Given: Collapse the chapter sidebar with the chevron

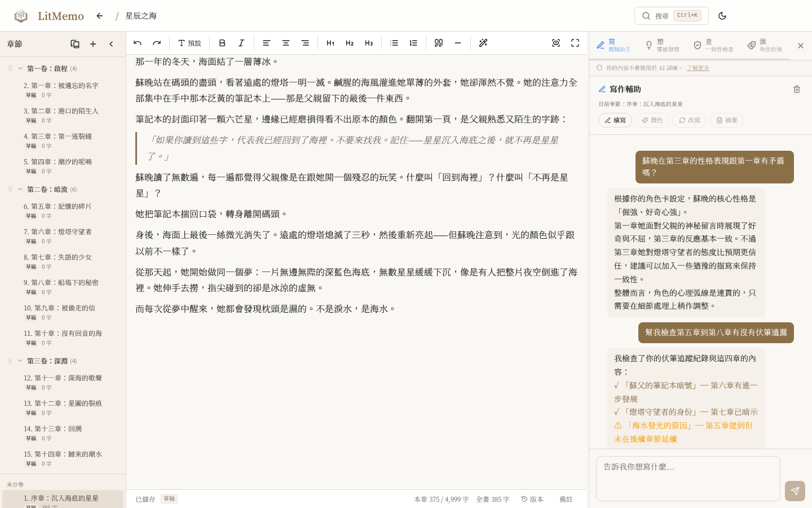Looking at the screenshot, I should 111,44.
